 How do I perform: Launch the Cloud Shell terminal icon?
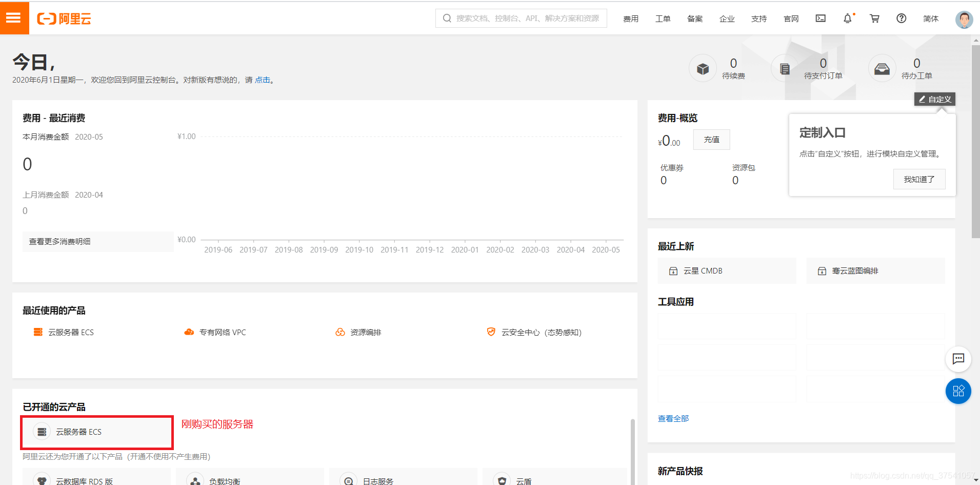(x=820, y=18)
